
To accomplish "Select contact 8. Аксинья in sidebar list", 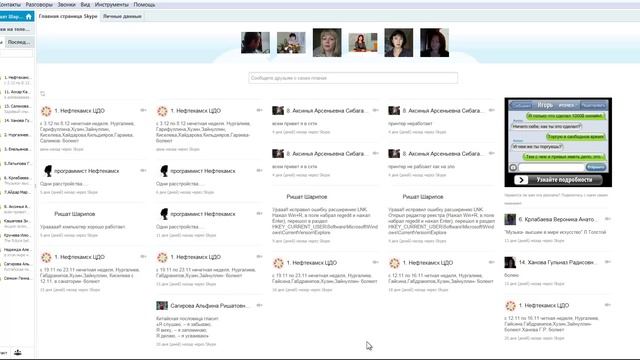I will [16, 209].
